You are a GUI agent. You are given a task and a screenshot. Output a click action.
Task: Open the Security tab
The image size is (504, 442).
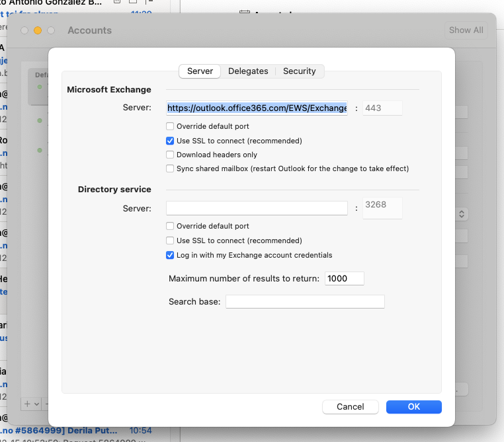pos(299,71)
